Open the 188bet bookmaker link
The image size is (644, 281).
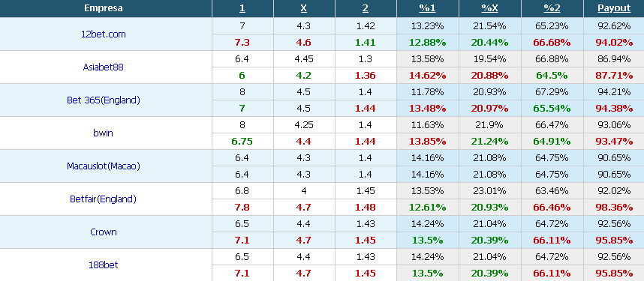pyautogui.click(x=103, y=265)
